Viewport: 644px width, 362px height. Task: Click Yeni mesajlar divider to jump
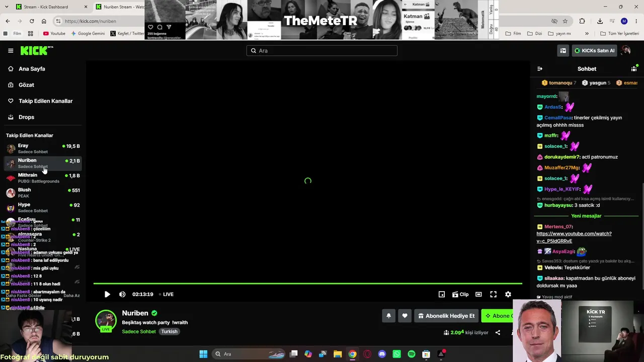[x=586, y=216]
